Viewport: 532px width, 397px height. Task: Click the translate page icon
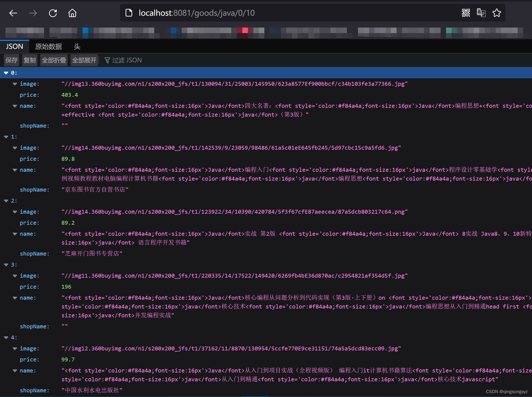pyautogui.click(x=481, y=13)
